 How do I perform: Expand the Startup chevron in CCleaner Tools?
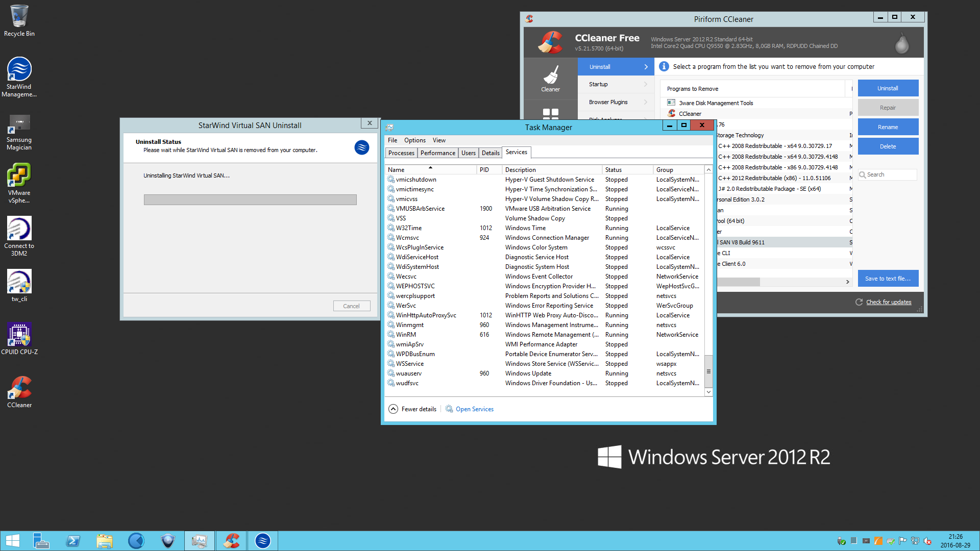pyautogui.click(x=646, y=84)
